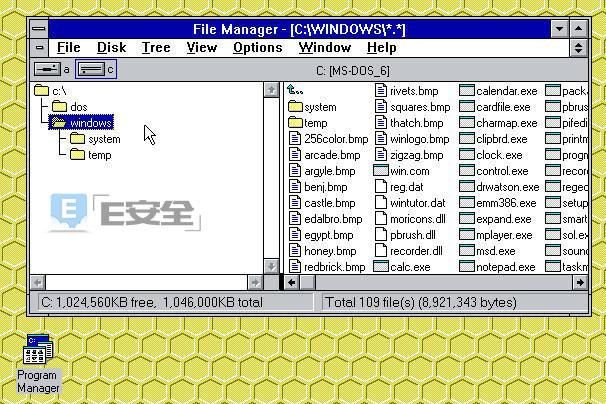Select cardfile.exe program
Screen dimensions: 606x404
[495, 107]
